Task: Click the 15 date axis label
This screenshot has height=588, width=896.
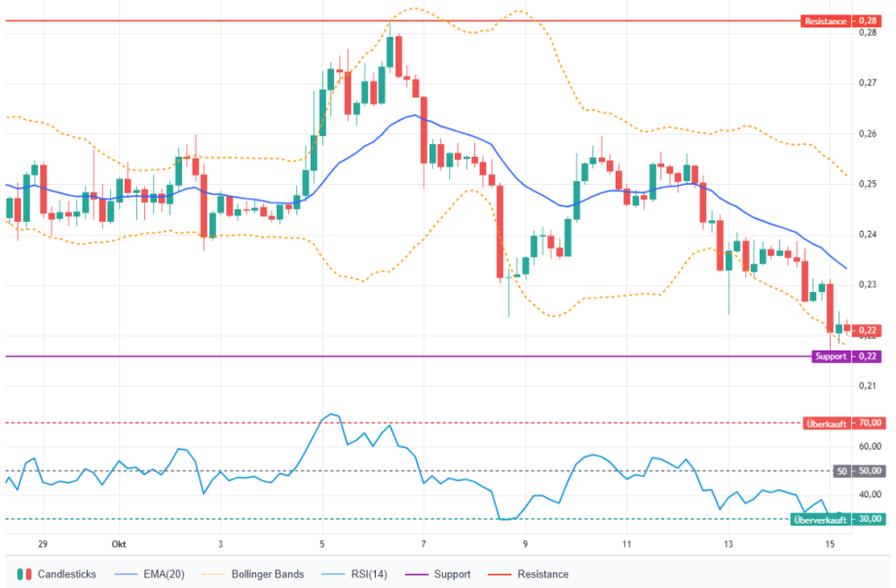Action: (x=830, y=544)
